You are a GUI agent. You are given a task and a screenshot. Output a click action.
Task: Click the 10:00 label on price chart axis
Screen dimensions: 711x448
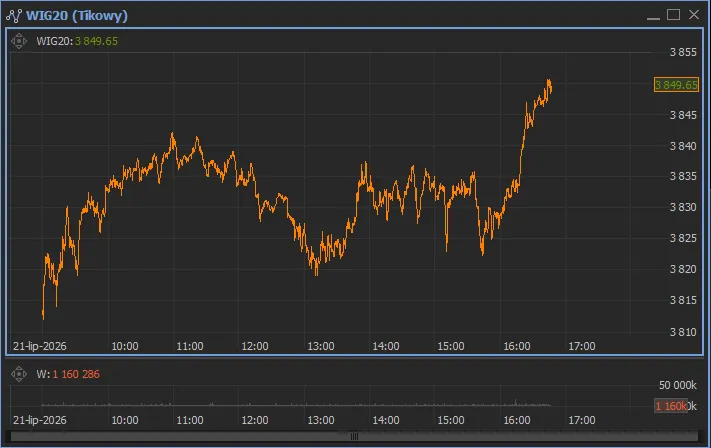point(125,346)
